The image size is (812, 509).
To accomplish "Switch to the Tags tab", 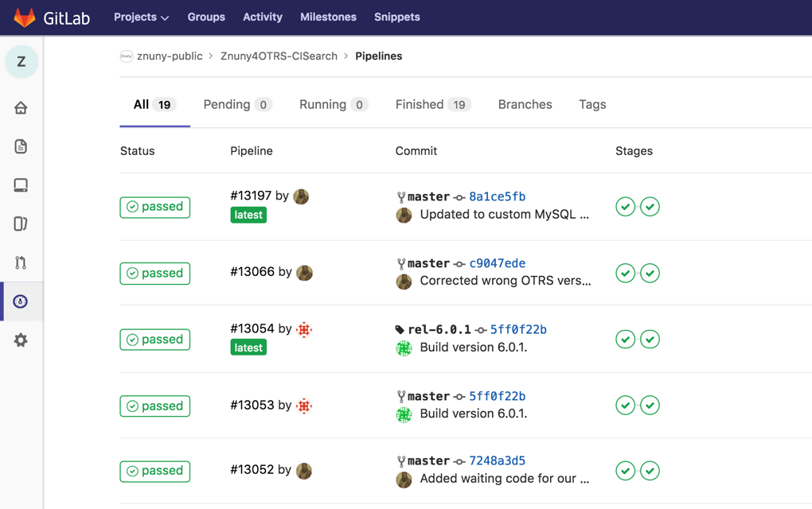I will (592, 104).
